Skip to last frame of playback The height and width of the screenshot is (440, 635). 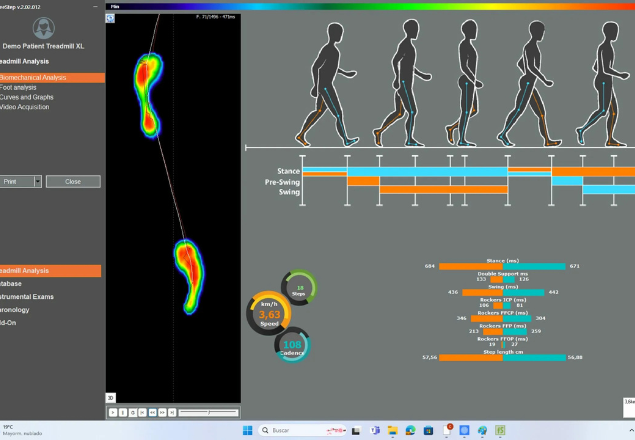click(x=172, y=412)
